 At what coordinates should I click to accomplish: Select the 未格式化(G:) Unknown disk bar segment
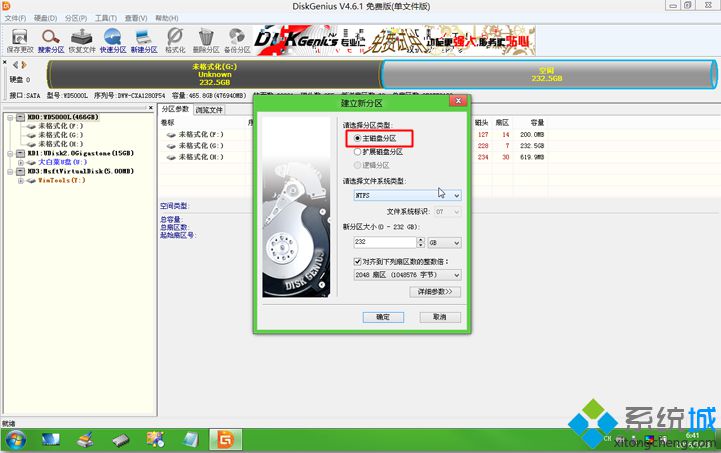(214, 74)
